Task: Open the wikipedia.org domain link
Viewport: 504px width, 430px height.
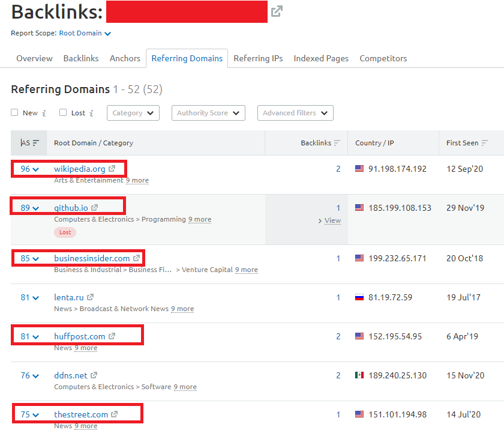Action: (79, 169)
